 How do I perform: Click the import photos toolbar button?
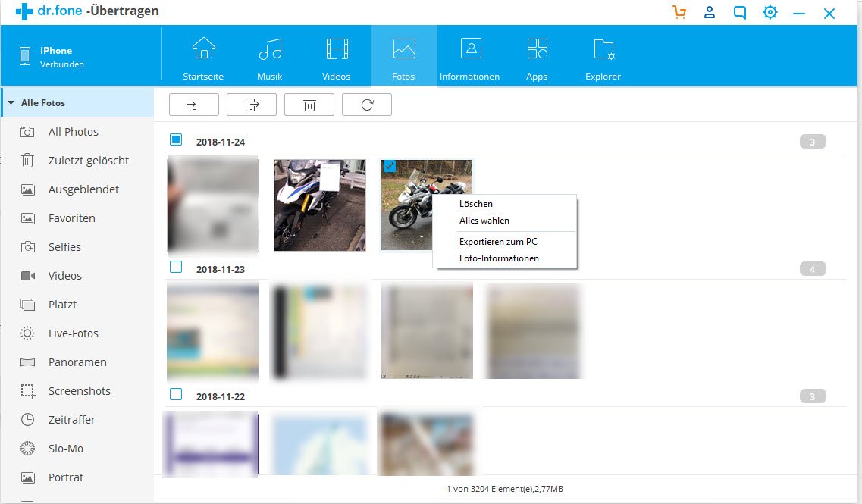coord(194,105)
